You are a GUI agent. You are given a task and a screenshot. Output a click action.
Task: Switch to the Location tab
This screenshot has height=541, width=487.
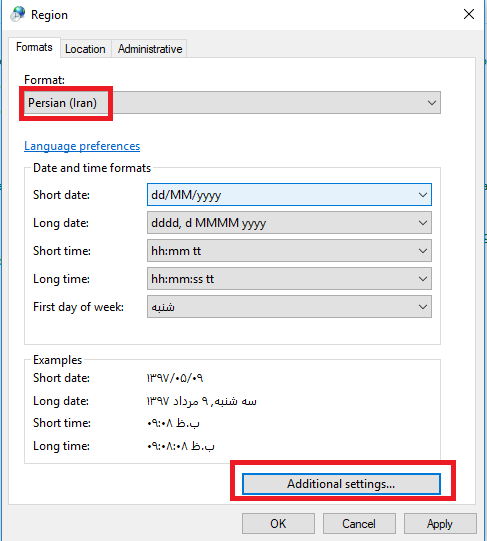pos(85,49)
